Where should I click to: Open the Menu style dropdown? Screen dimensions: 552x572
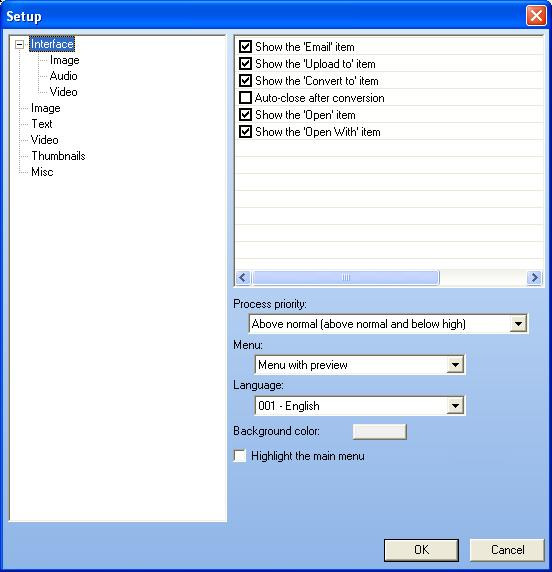point(455,364)
